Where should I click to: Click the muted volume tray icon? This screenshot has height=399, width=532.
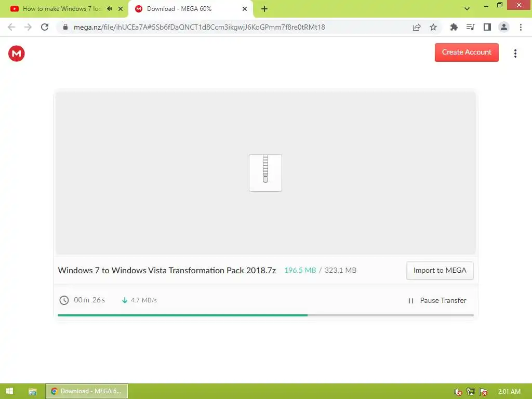tap(458, 392)
